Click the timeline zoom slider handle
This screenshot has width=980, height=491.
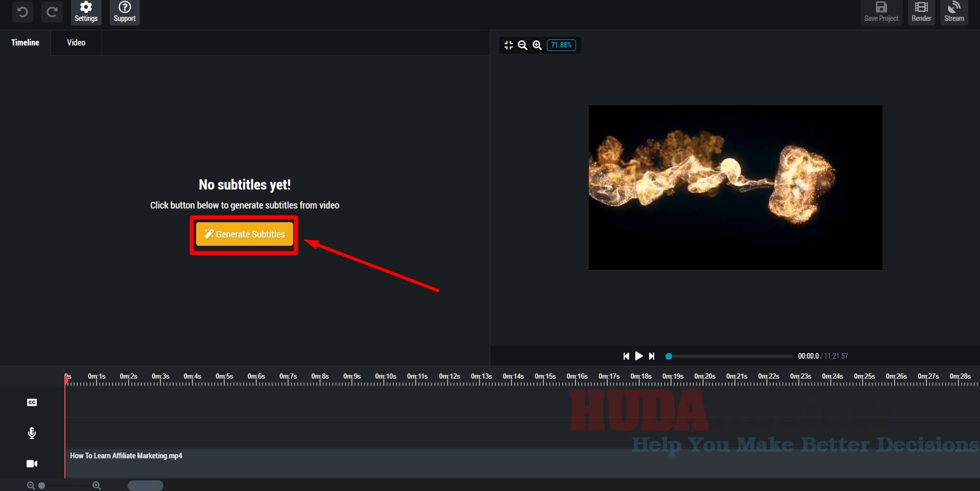[42, 485]
